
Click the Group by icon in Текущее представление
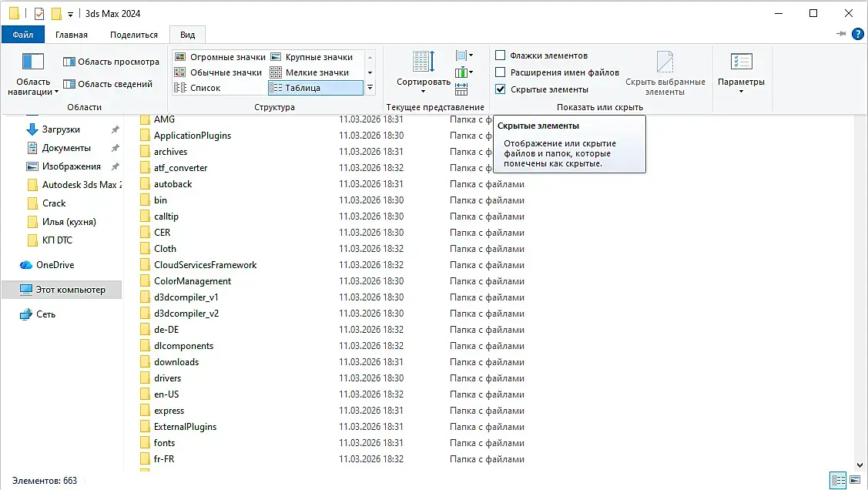click(464, 55)
